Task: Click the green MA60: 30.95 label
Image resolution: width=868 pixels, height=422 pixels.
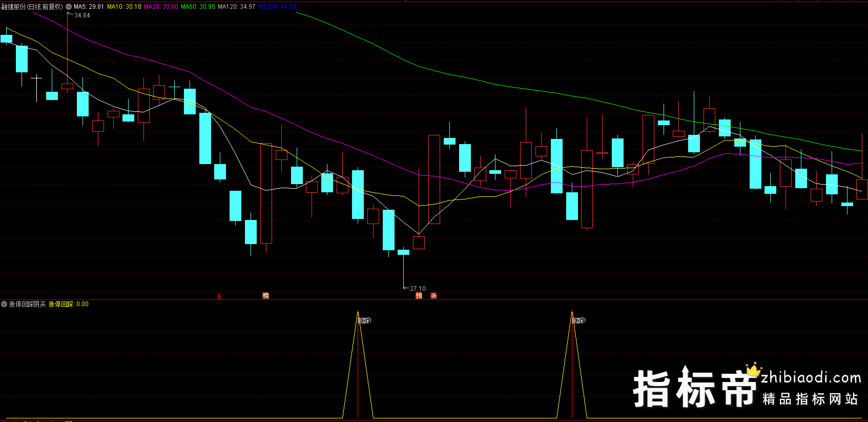Action: (198, 7)
